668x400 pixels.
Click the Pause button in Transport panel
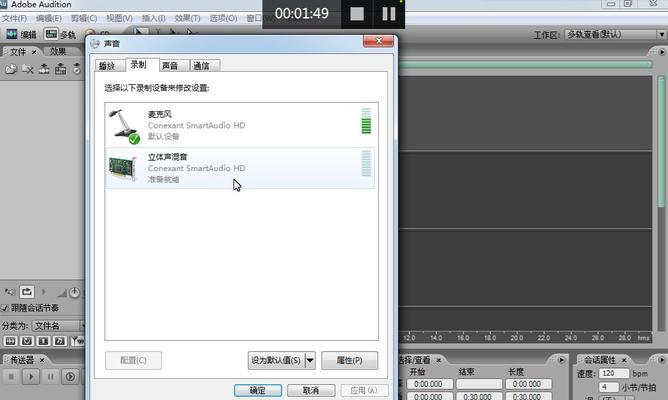coord(51,377)
